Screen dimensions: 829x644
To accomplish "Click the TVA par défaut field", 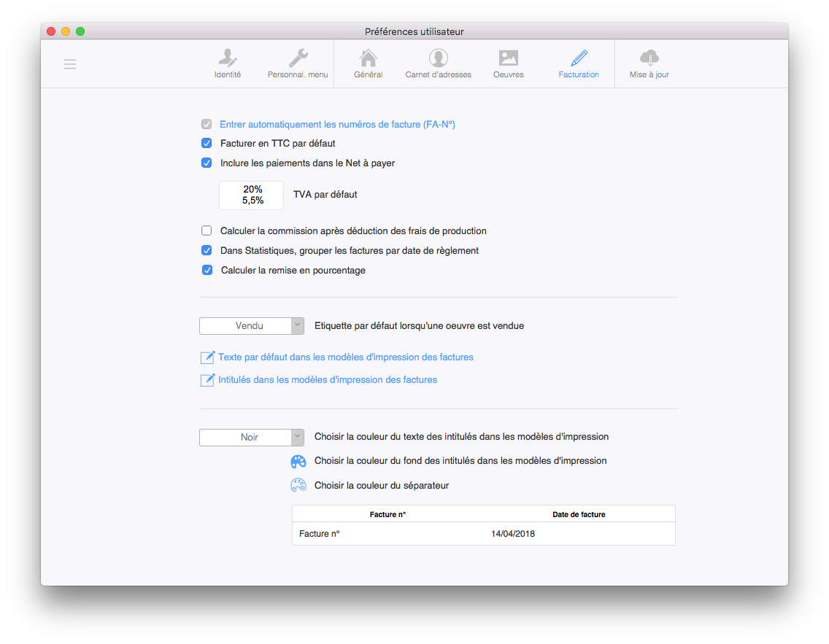I will [252, 195].
